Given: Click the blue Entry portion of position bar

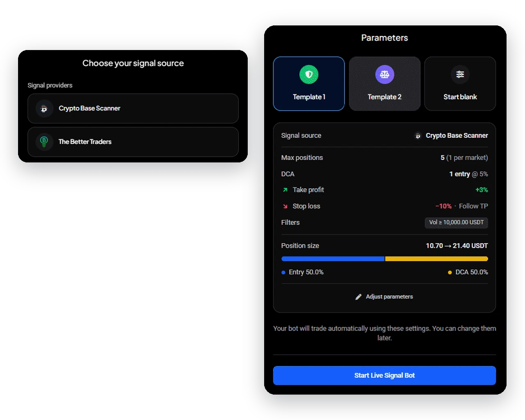Looking at the screenshot, I should pyautogui.click(x=333, y=259).
